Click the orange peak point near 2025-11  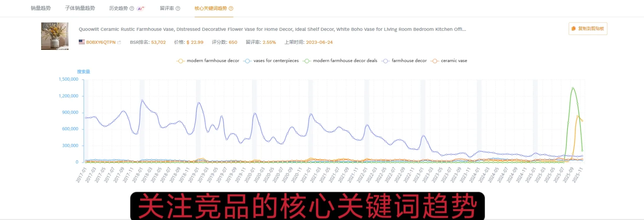pos(577,116)
